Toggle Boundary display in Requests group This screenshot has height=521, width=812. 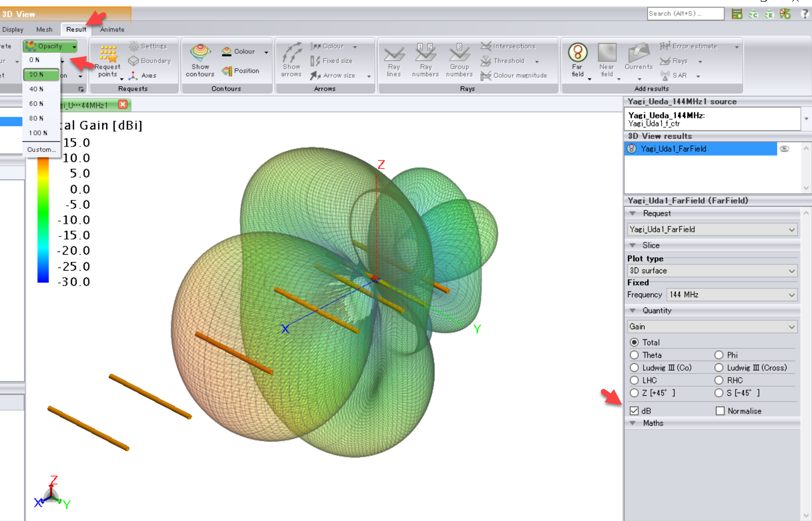[150, 61]
